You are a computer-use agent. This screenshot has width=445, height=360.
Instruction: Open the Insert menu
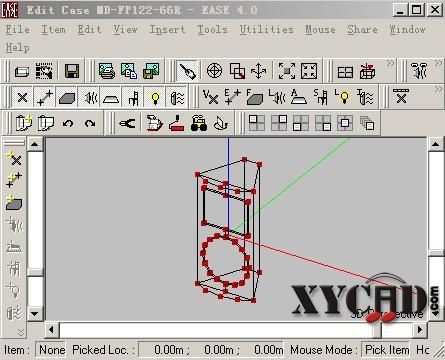point(167,29)
